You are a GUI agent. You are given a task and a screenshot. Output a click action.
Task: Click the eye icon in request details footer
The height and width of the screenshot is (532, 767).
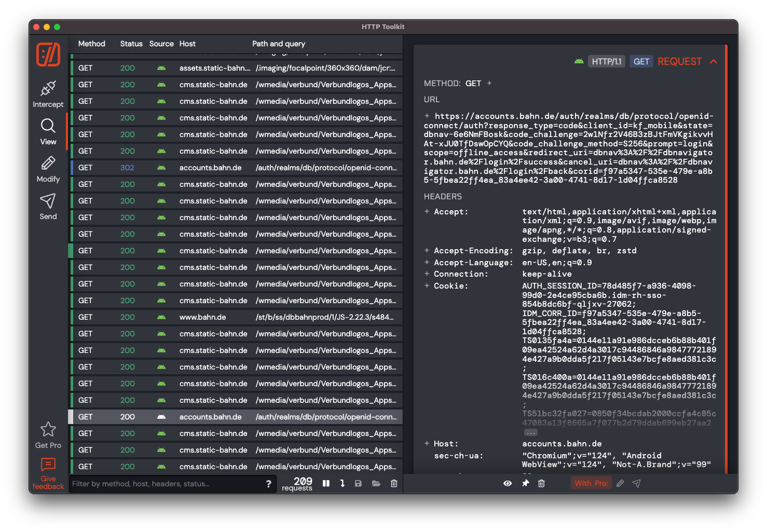click(x=508, y=483)
